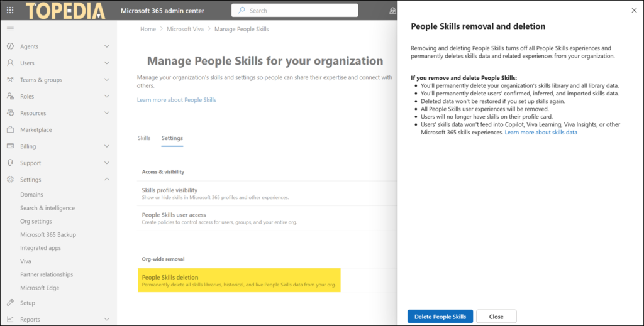Expand the Reports chevron

(107, 319)
